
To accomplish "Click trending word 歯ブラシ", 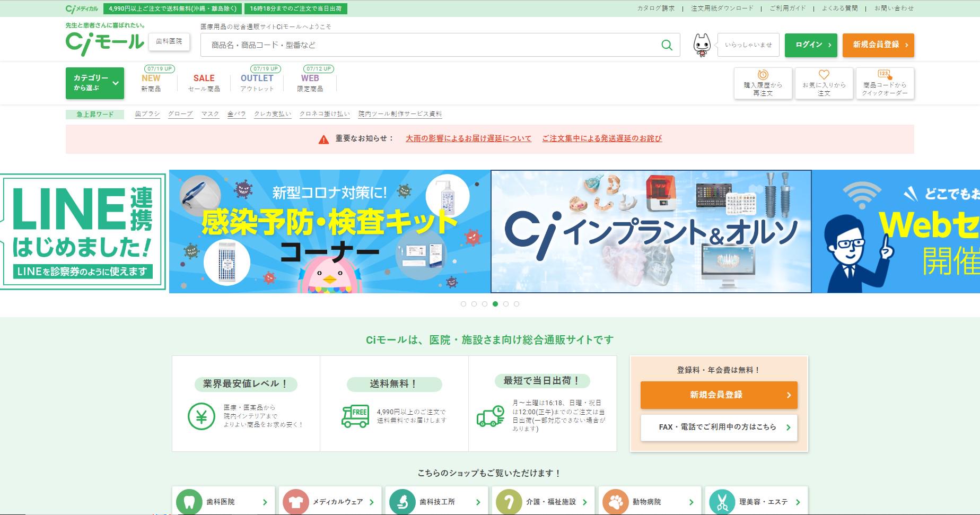I will (147, 114).
